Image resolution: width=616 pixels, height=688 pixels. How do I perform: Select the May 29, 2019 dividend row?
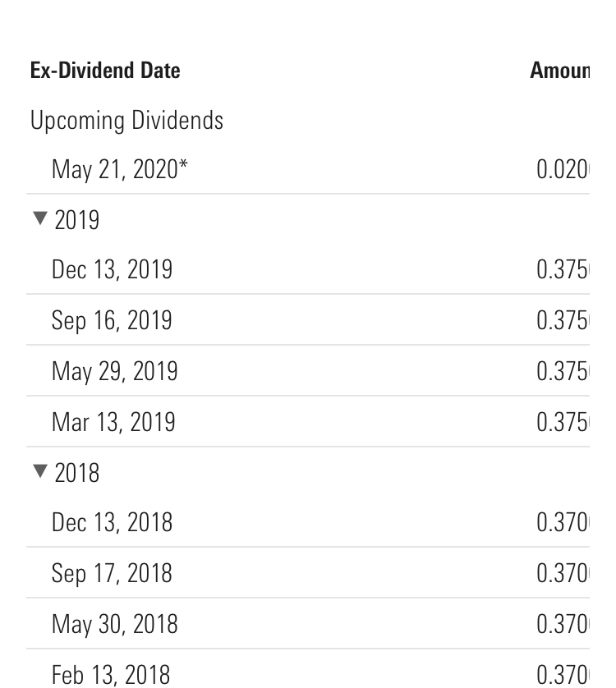[114, 371]
